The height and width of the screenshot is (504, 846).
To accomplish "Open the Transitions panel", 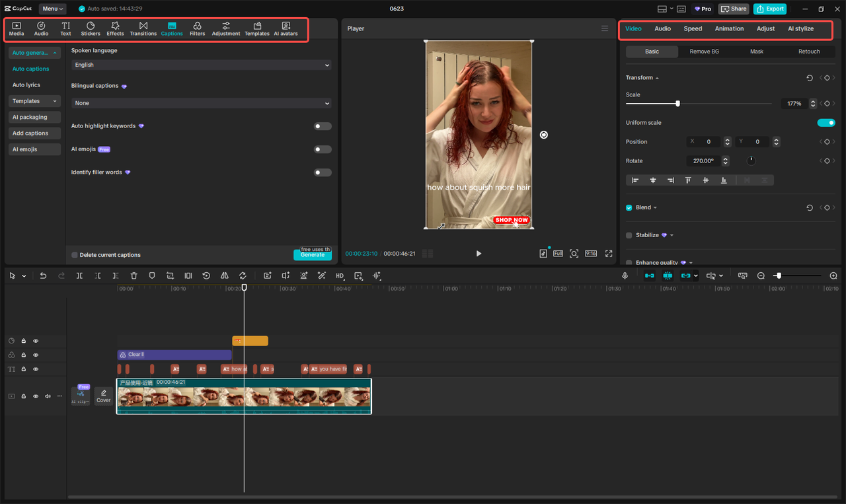I will pyautogui.click(x=143, y=28).
